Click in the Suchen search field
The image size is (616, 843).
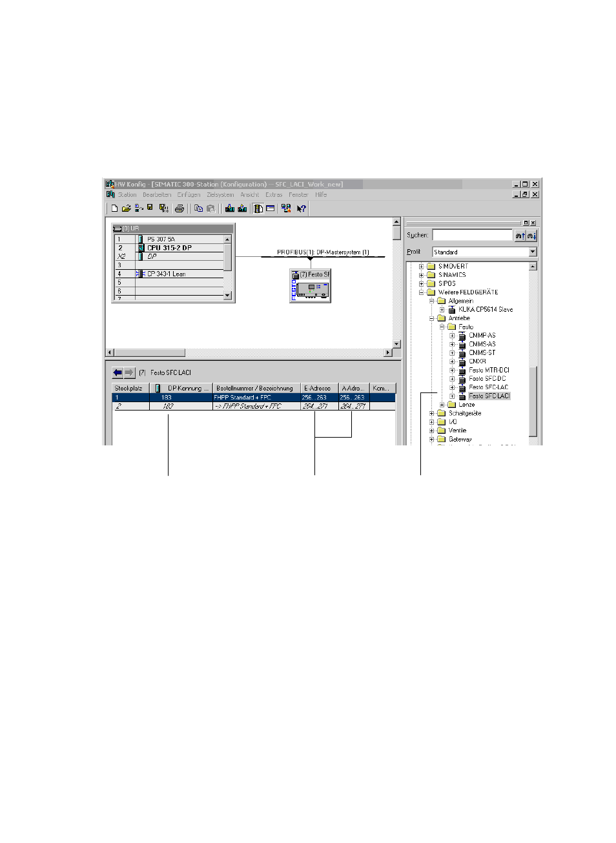(472, 236)
